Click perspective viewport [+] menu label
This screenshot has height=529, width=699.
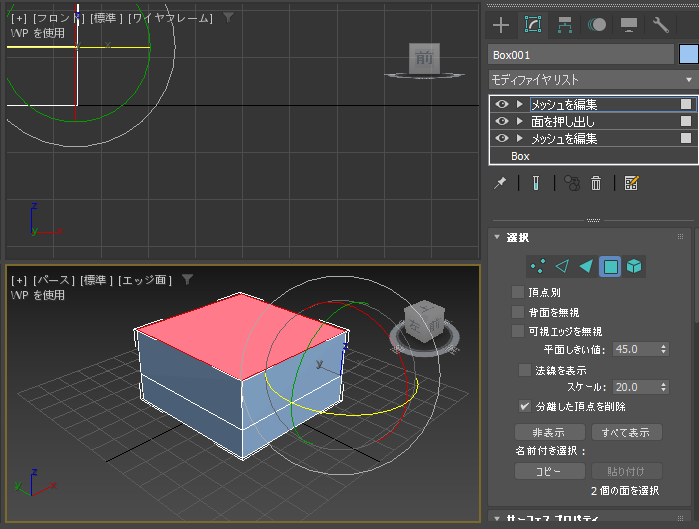[19, 280]
